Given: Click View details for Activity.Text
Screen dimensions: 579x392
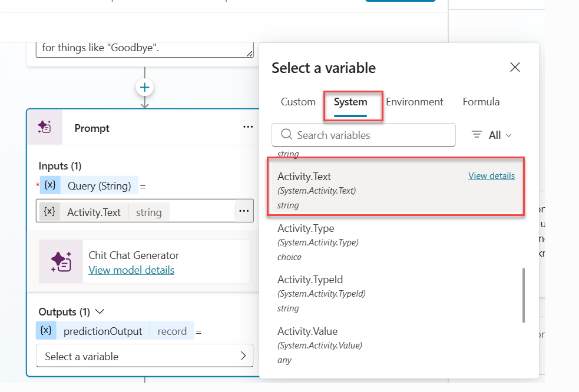Looking at the screenshot, I should [491, 176].
